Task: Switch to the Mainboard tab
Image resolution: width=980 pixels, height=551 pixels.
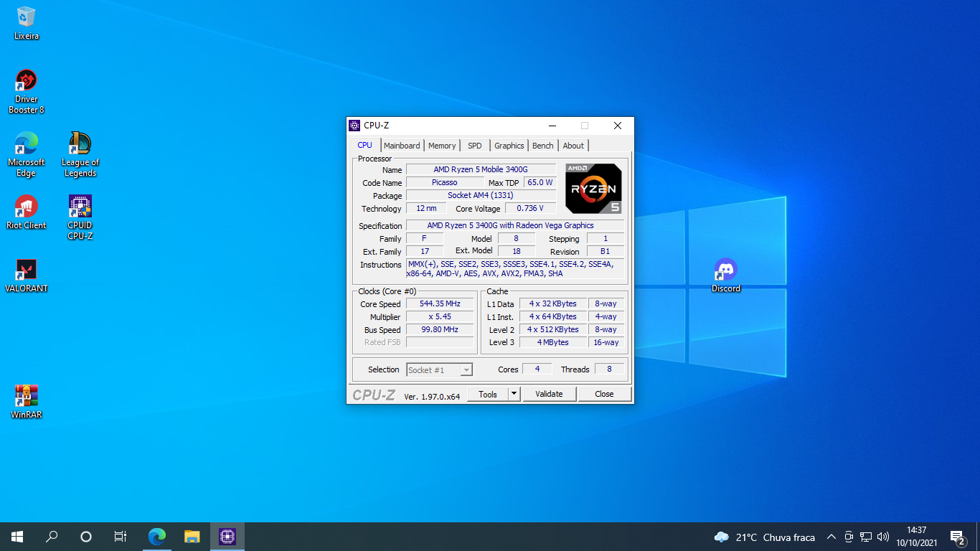Action: pyautogui.click(x=402, y=146)
